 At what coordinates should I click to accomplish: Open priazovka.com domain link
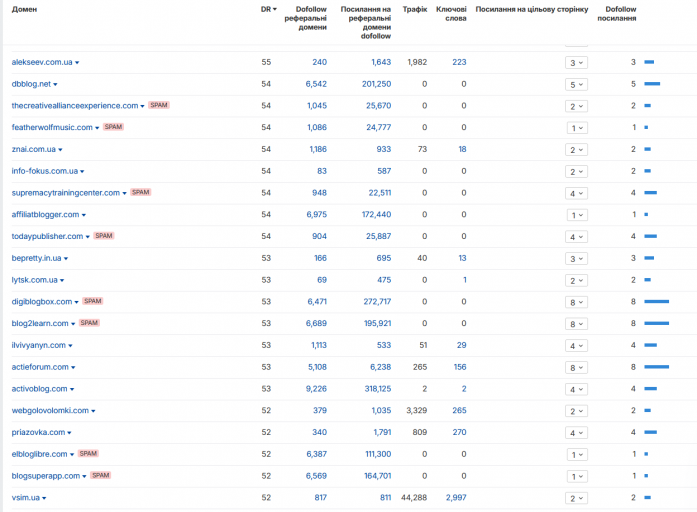point(38,432)
